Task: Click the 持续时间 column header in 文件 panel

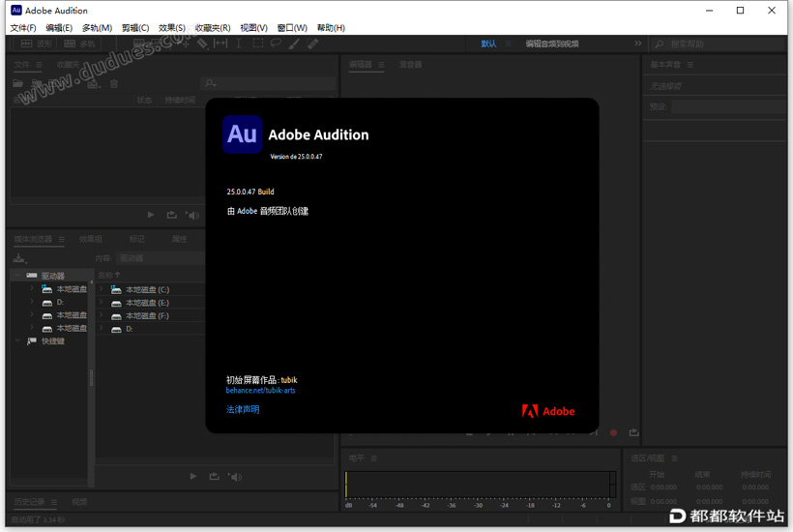Action: point(180,101)
